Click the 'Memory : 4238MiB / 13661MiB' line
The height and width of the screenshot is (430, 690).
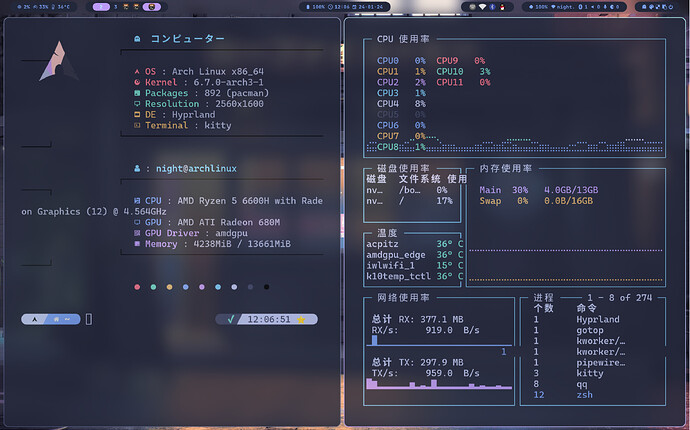(212, 244)
